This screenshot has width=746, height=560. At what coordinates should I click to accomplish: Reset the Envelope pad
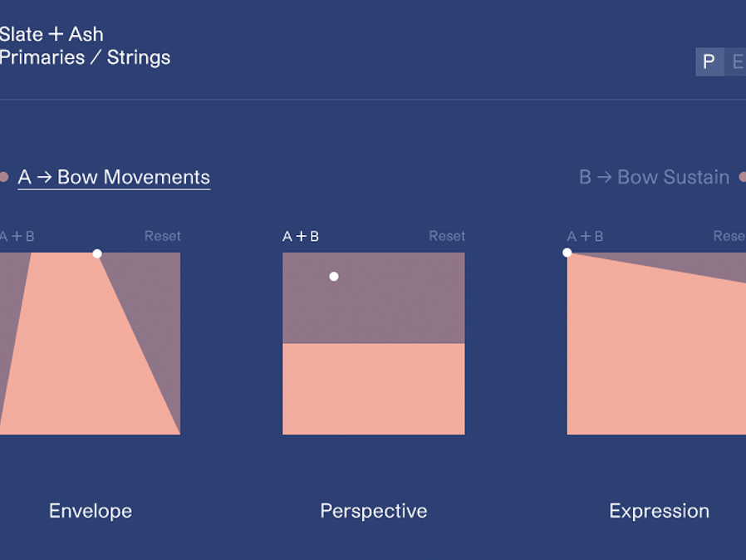click(162, 236)
